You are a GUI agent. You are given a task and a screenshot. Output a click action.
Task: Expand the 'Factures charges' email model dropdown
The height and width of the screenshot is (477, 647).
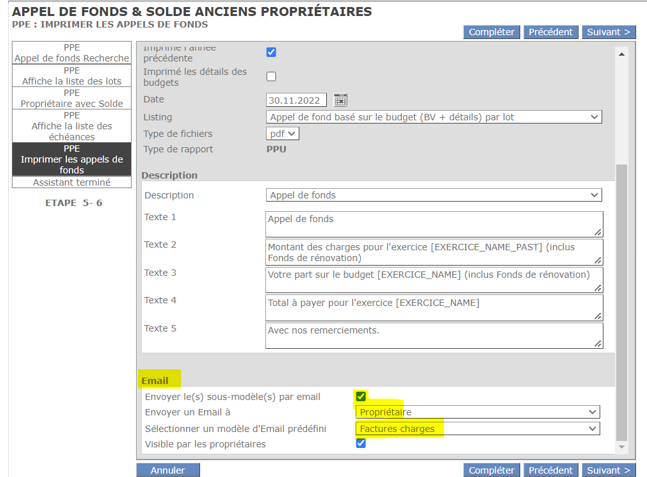click(478, 428)
